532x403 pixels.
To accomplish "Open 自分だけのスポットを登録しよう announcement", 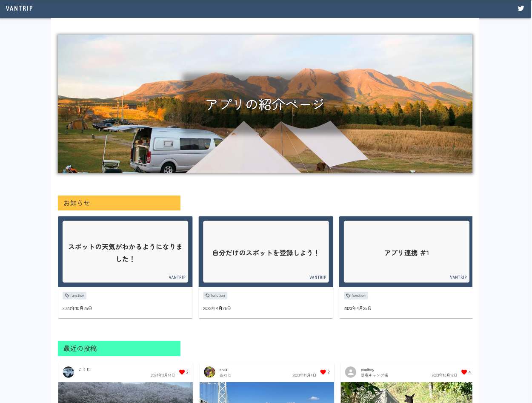I will [x=266, y=252].
